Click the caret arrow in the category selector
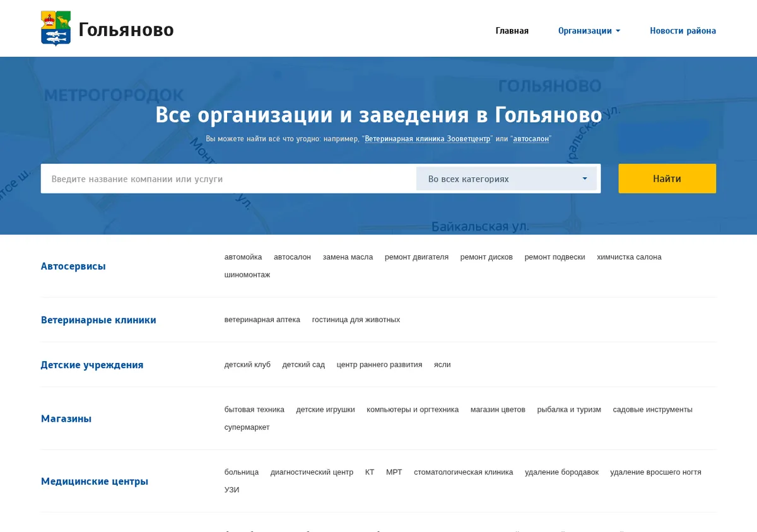The width and height of the screenshot is (757, 532). (585, 179)
